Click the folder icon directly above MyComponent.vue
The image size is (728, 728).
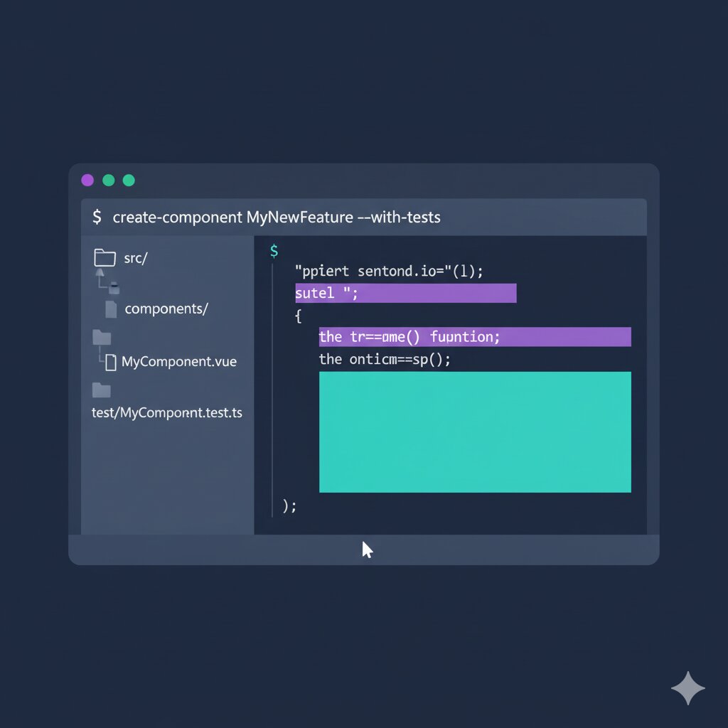(x=102, y=337)
